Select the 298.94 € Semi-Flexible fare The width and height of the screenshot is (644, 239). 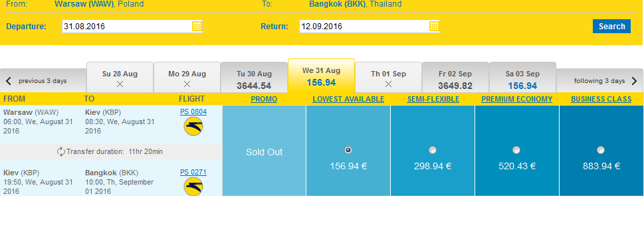(433, 150)
